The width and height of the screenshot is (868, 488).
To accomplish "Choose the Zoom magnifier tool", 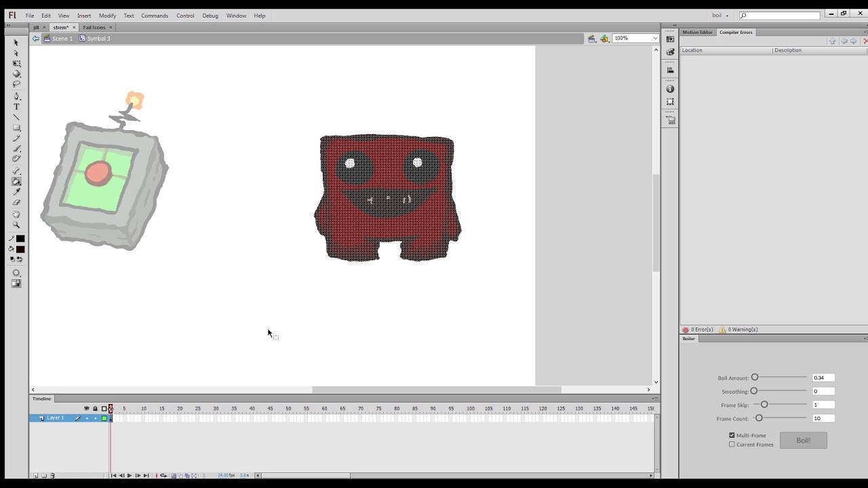I will coord(16,224).
